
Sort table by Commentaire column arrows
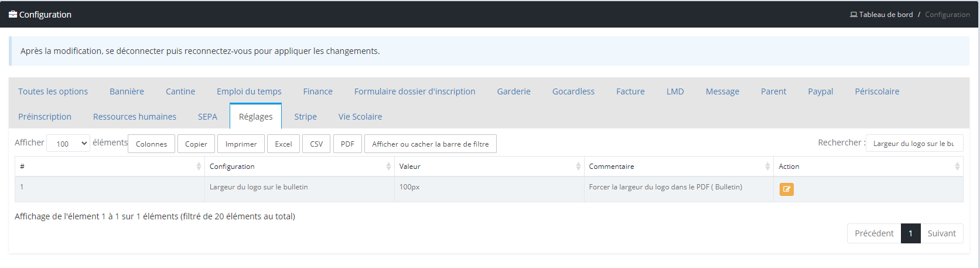pos(767,167)
